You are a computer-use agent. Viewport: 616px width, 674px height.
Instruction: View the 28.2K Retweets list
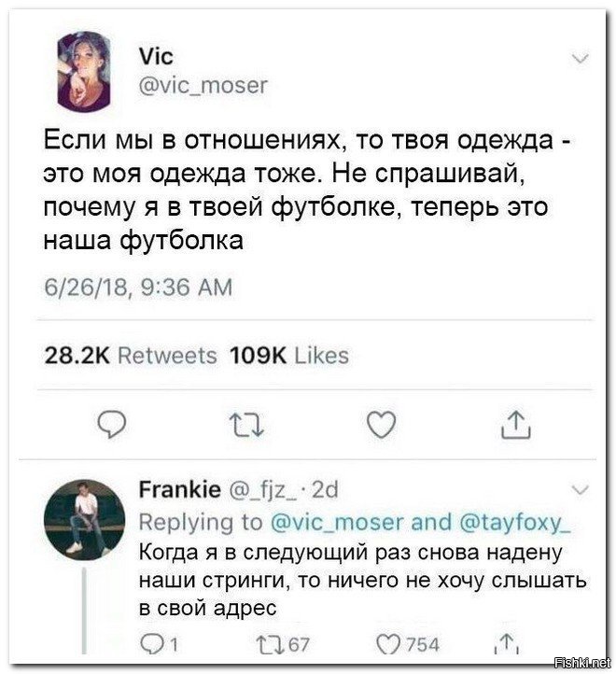click(x=131, y=355)
